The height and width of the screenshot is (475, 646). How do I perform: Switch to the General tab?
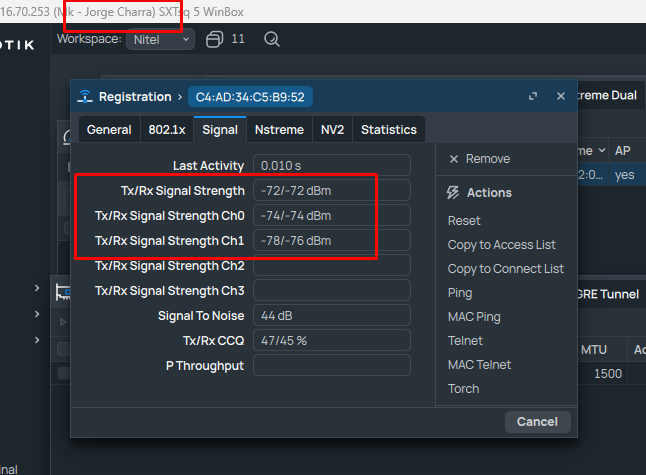pos(109,130)
